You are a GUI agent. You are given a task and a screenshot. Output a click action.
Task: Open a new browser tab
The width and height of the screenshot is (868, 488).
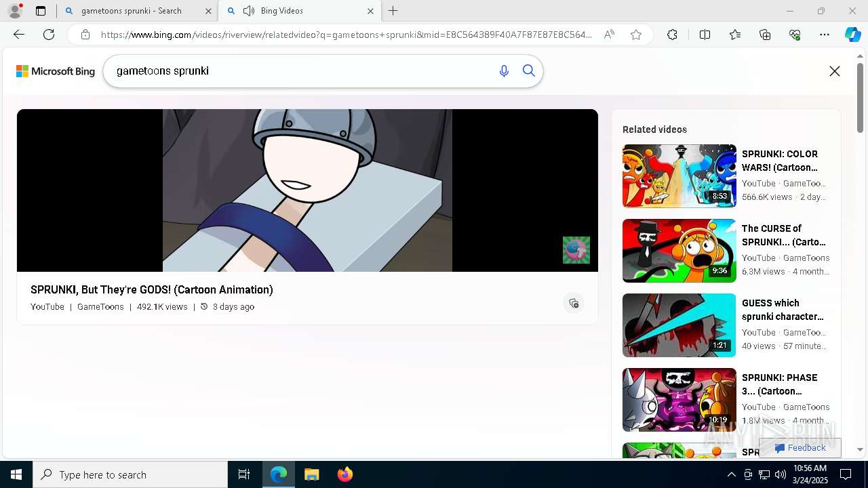[x=393, y=11]
